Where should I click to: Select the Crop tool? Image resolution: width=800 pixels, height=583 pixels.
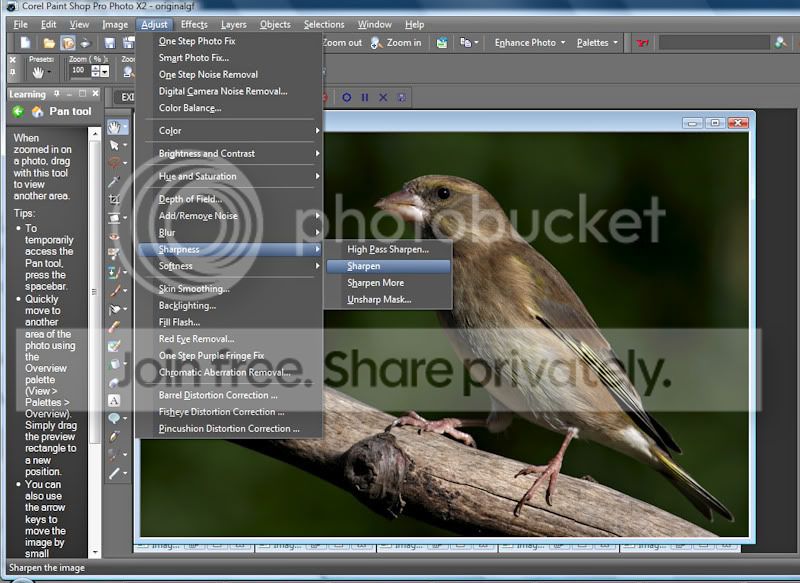coord(116,199)
